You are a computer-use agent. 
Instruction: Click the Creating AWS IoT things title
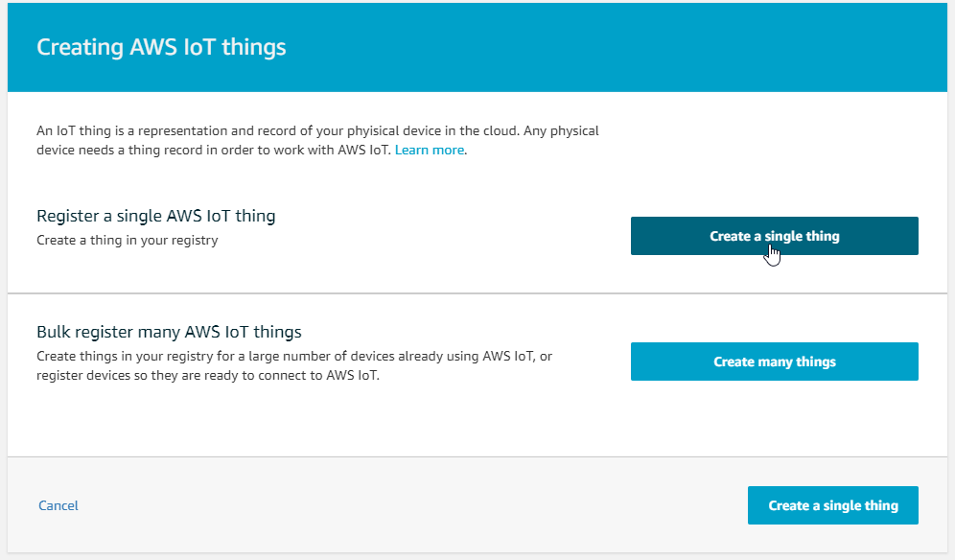[x=161, y=47]
